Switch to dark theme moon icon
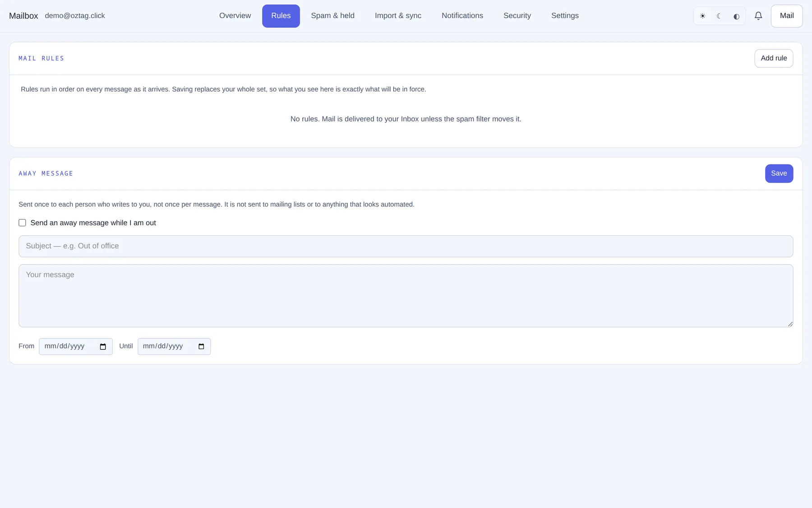This screenshot has height=508, width=812. pos(719,16)
